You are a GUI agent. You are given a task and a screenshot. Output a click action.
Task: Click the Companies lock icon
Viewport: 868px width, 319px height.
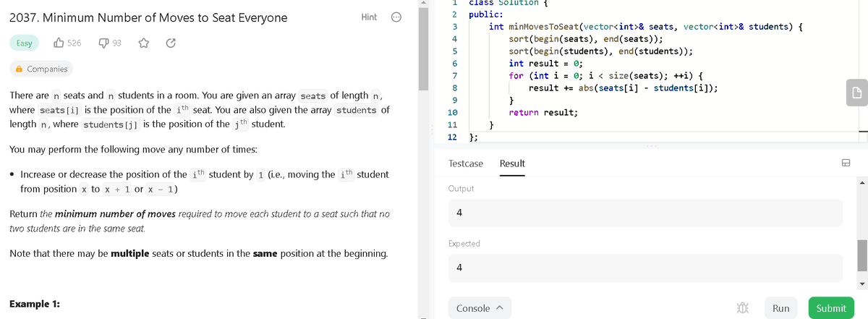[19, 69]
